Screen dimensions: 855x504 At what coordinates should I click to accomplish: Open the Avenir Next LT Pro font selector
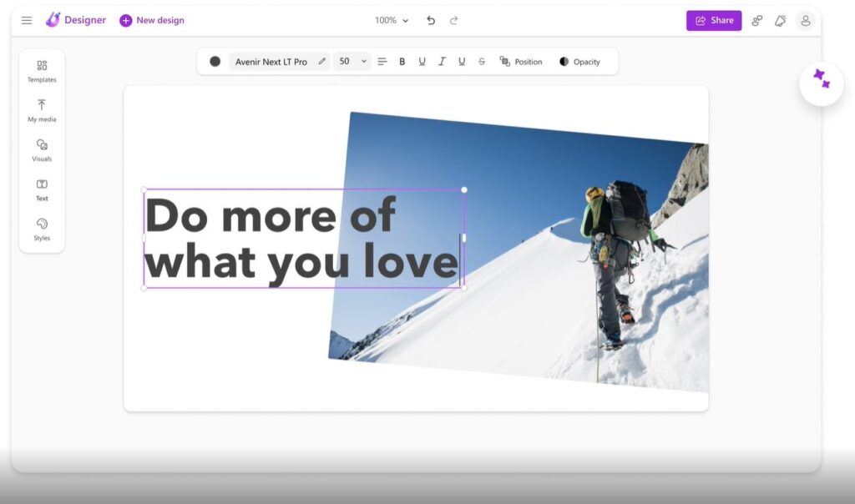pos(271,61)
